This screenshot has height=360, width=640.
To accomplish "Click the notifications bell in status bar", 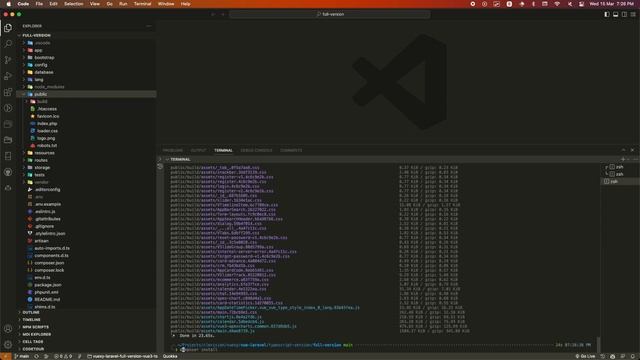I will click(x=633, y=356).
